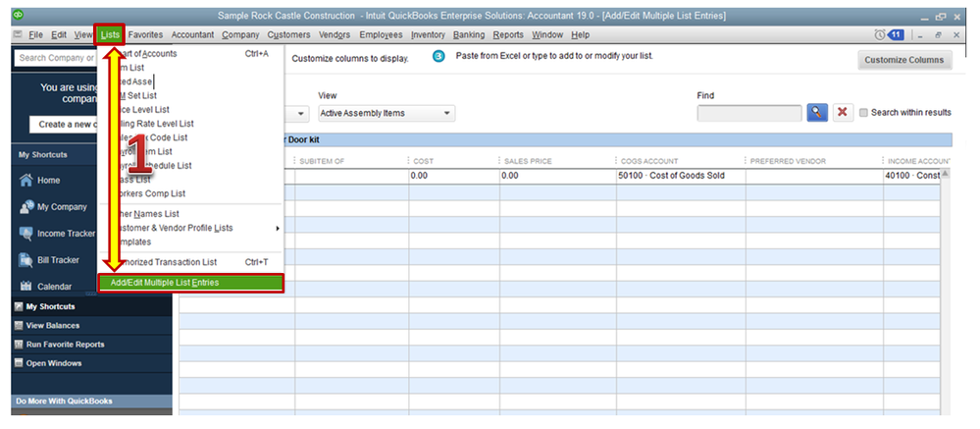
Task: Click the SUBITEM OF column header
Action: click(x=322, y=161)
